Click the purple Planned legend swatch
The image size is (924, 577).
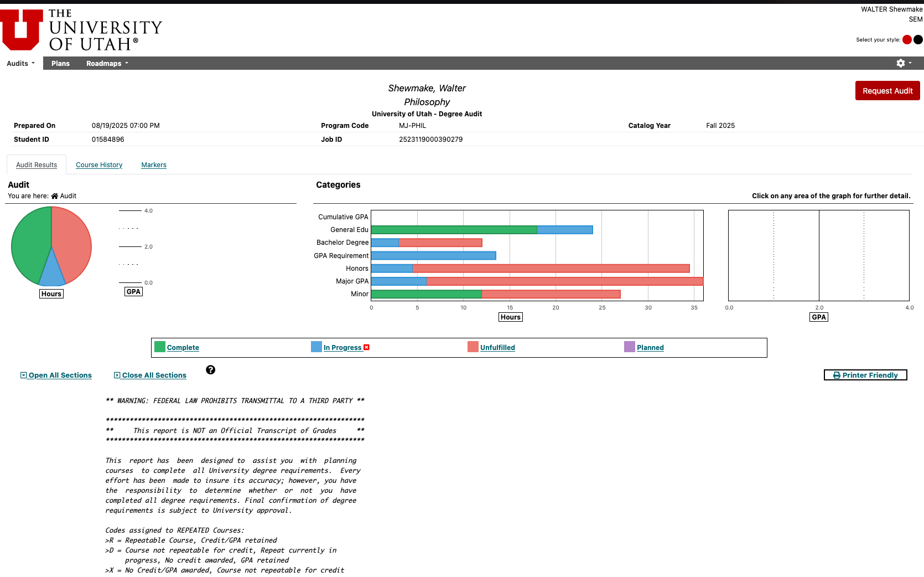(630, 347)
